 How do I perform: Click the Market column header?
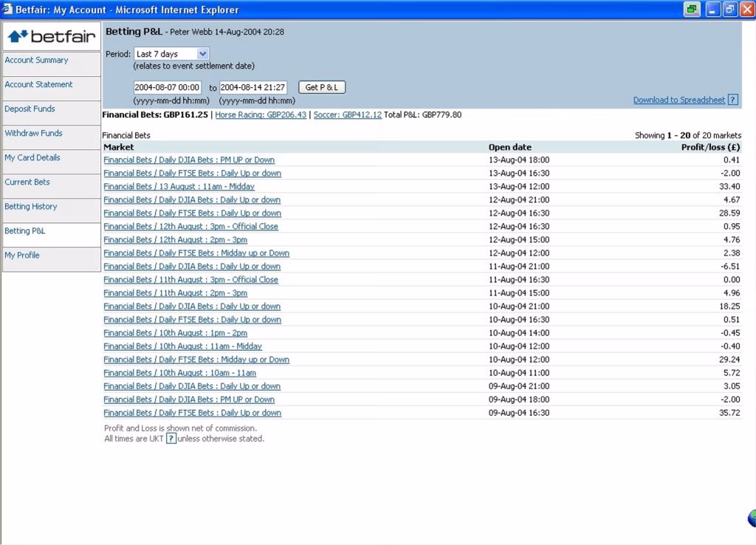click(119, 147)
